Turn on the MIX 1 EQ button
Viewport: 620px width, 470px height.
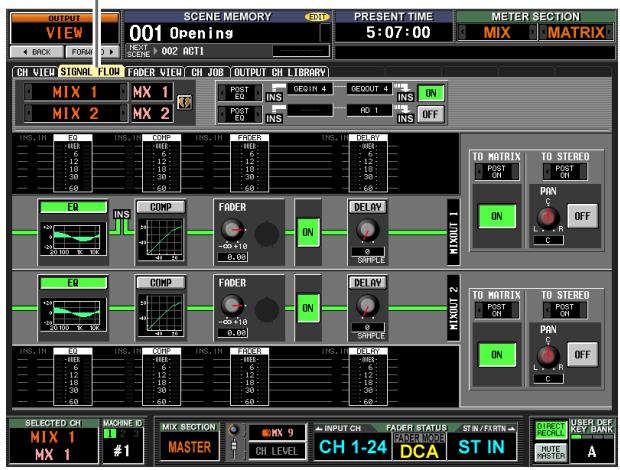73,207
